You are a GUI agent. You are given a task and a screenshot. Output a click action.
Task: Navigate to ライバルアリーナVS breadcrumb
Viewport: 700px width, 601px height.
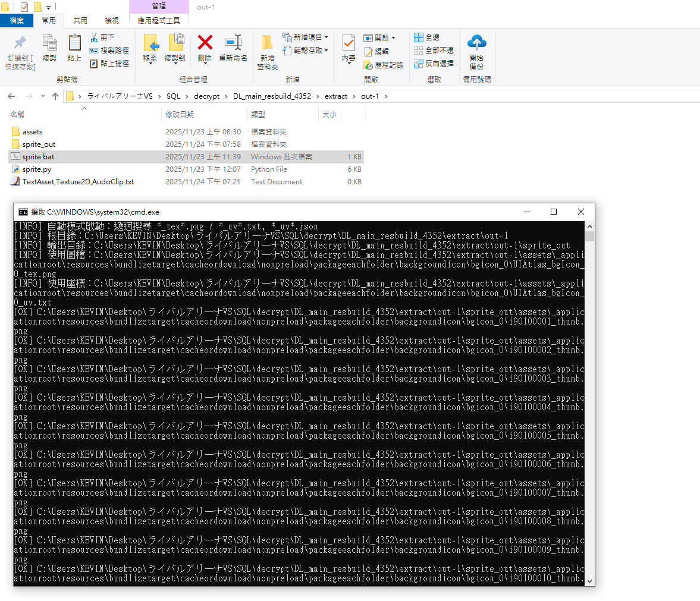[x=120, y=96]
